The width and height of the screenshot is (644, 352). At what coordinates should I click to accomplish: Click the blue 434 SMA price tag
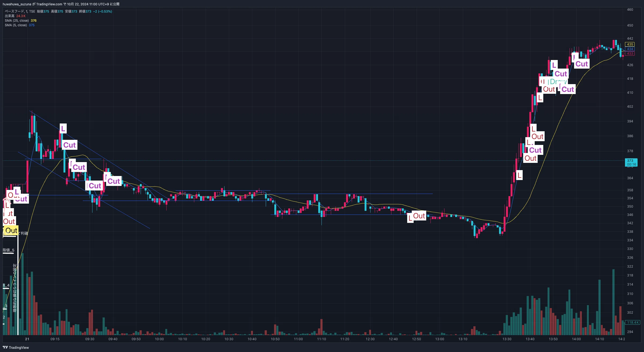pos(630,49)
